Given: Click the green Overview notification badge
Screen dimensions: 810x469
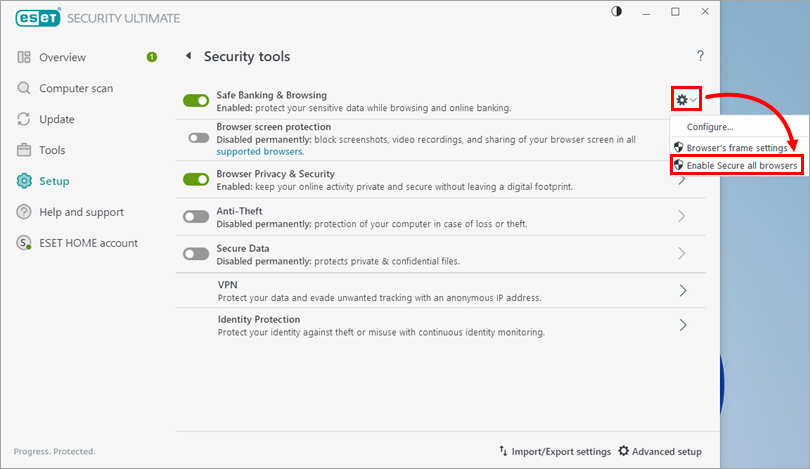Looking at the screenshot, I should pos(151,57).
